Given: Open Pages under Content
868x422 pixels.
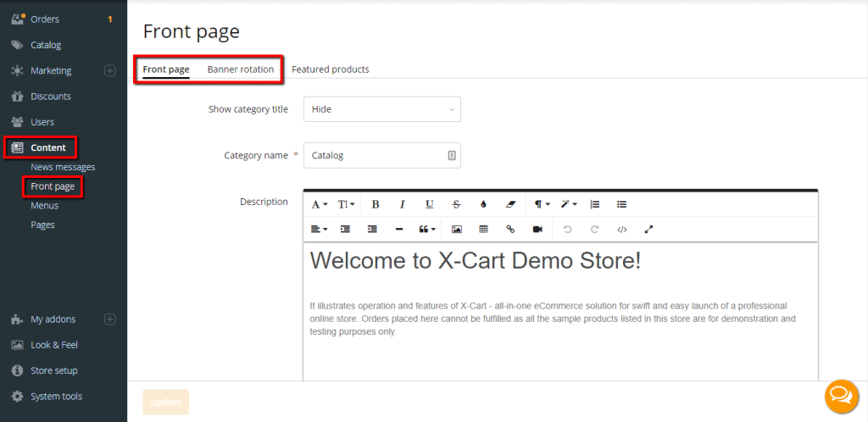Looking at the screenshot, I should click(42, 225).
